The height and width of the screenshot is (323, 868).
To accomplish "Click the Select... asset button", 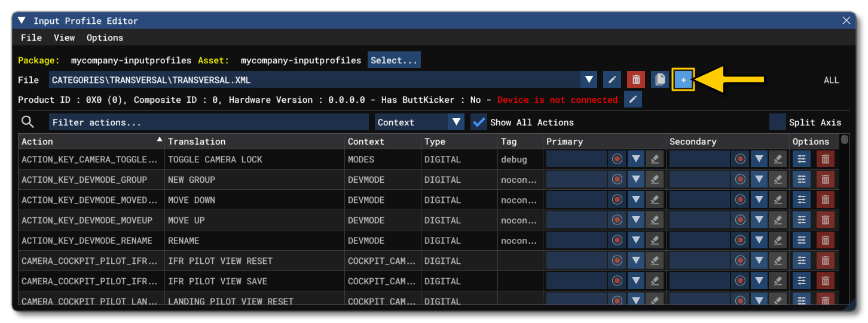I will pyautogui.click(x=394, y=60).
